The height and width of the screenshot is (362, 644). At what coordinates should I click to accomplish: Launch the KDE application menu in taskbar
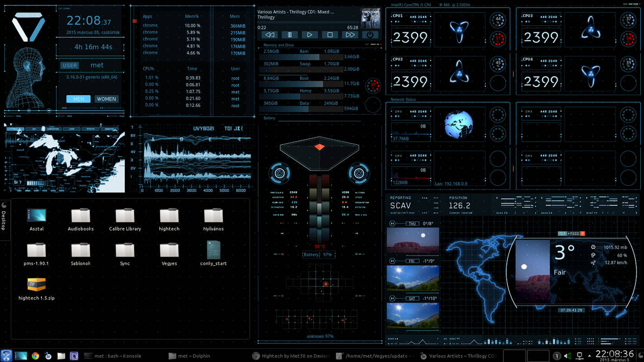(5, 356)
